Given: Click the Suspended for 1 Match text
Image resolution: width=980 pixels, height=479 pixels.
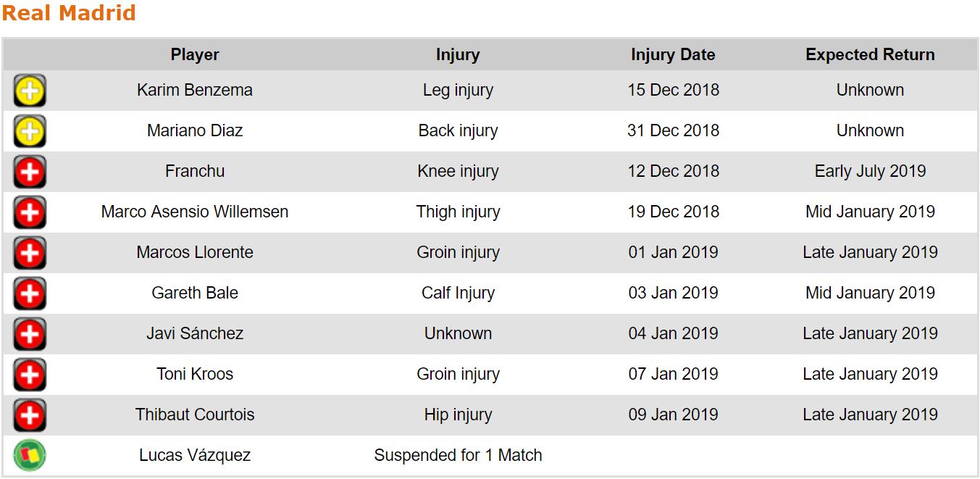Looking at the screenshot, I should pos(458,456).
